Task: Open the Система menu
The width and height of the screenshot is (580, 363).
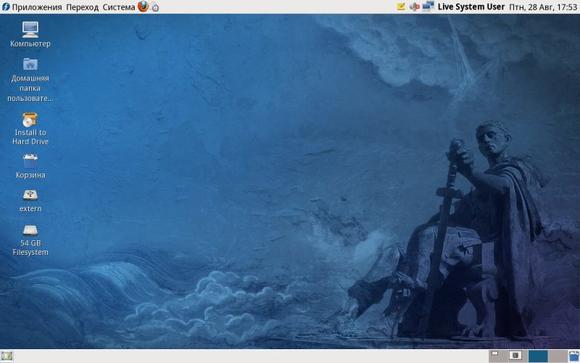Action: click(x=118, y=7)
